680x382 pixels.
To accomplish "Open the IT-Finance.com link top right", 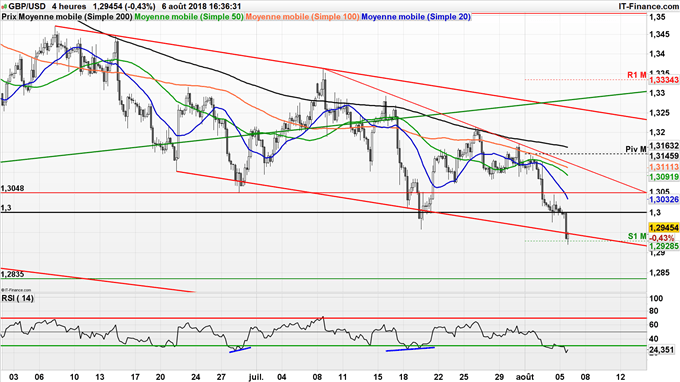I will click(x=649, y=7).
